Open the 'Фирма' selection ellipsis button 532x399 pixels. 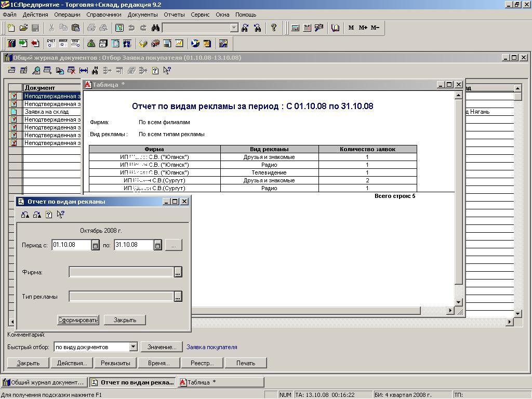click(x=178, y=272)
